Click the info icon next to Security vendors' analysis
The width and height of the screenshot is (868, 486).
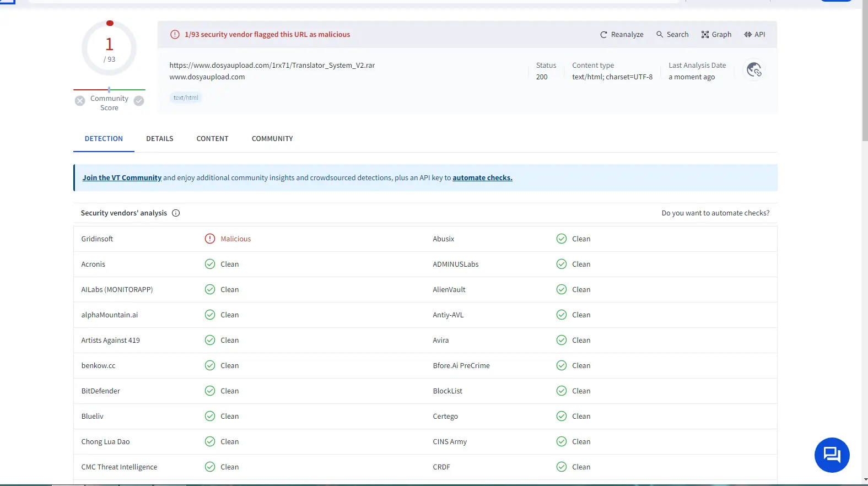176,213
